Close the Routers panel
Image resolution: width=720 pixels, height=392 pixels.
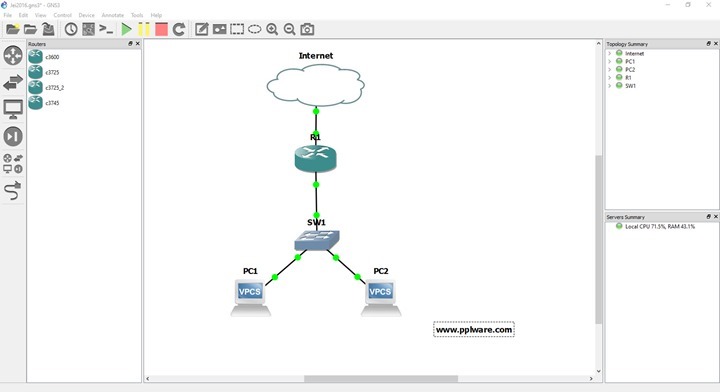(x=137, y=44)
